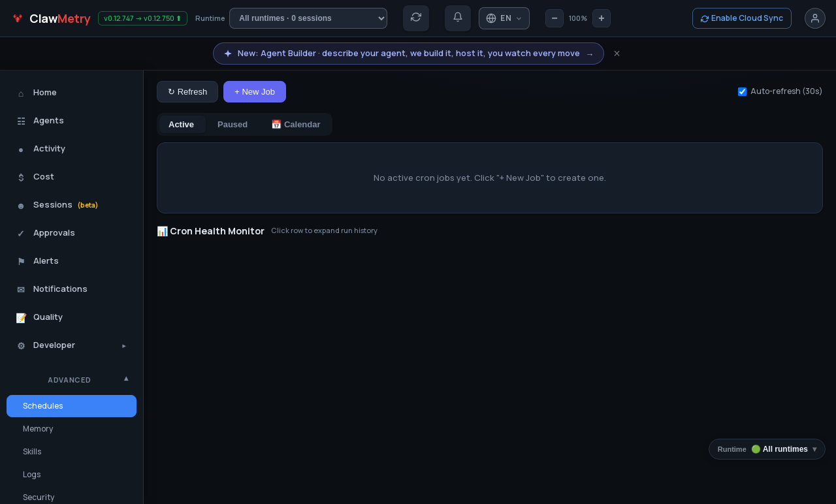Open Skills in the Advanced section

pyautogui.click(x=71, y=452)
